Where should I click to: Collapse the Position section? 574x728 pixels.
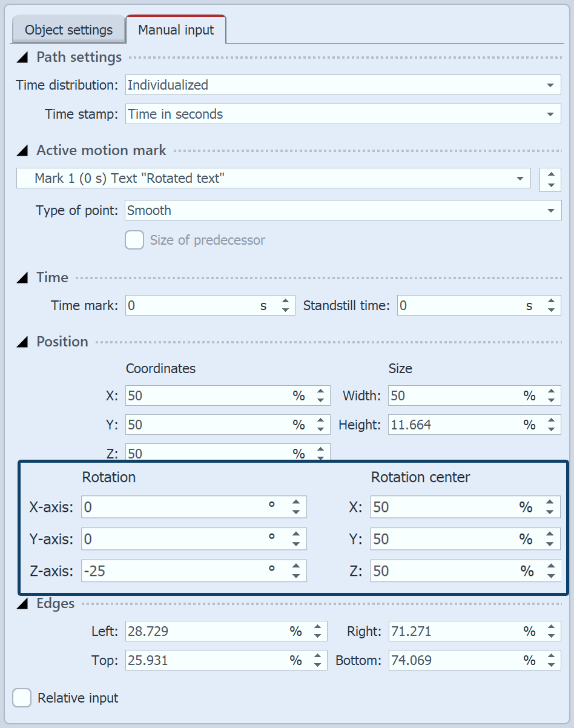[x=21, y=342]
